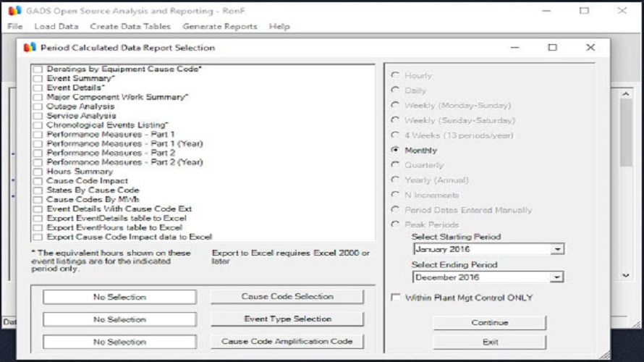Maximize the Period Calculated Data Report dialog
This screenshot has width=644, height=362.
552,48
